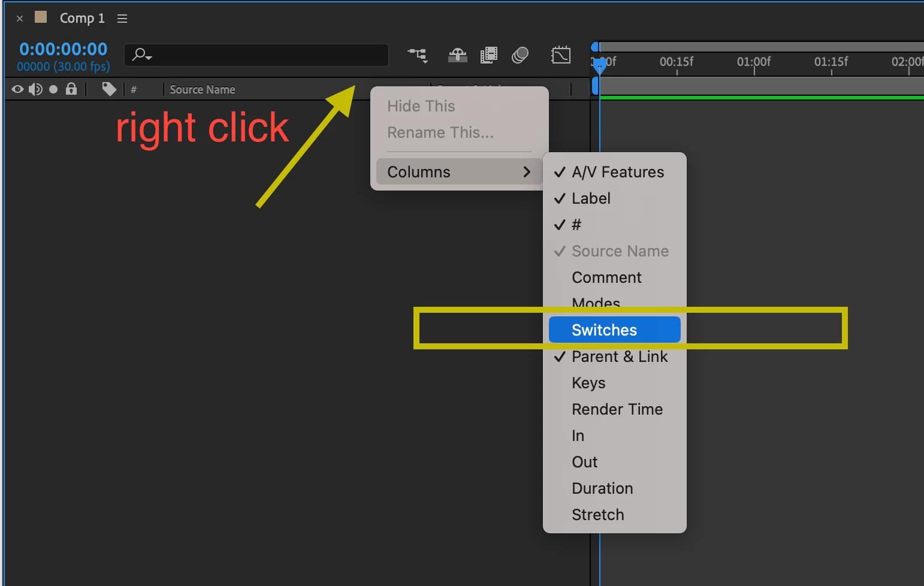This screenshot has height=586, width=924.
Task: Enable the Out column
Action: (x=615, y=462)
